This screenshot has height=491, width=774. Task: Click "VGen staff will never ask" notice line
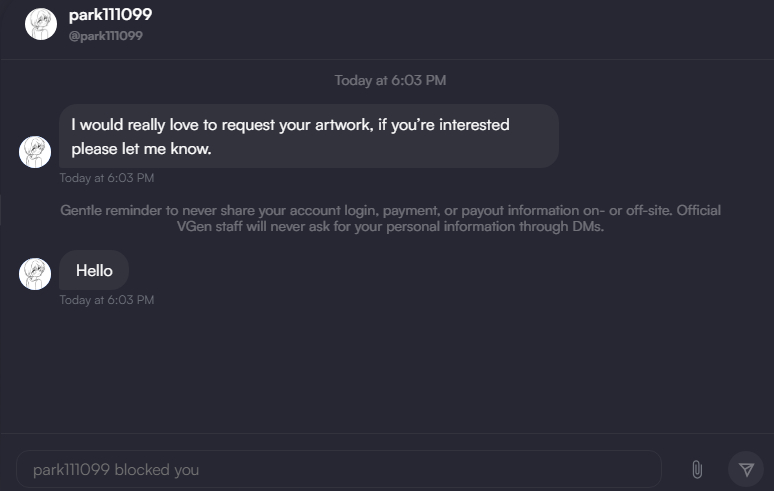[x=390, y=226]
